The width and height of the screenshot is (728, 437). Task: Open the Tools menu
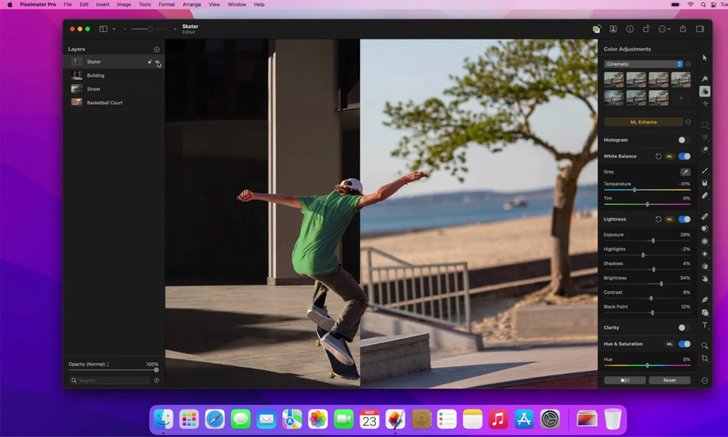[x=145, y=4]
